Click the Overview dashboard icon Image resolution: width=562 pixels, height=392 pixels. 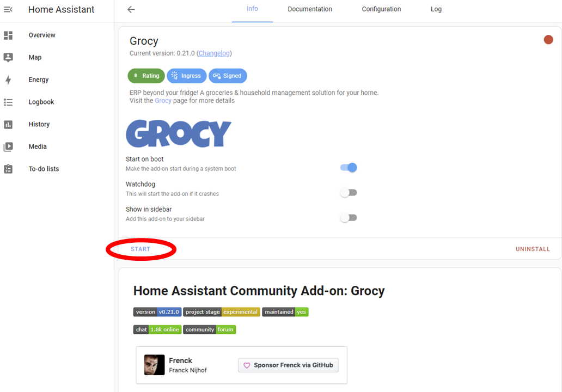[x=8, y=35]
